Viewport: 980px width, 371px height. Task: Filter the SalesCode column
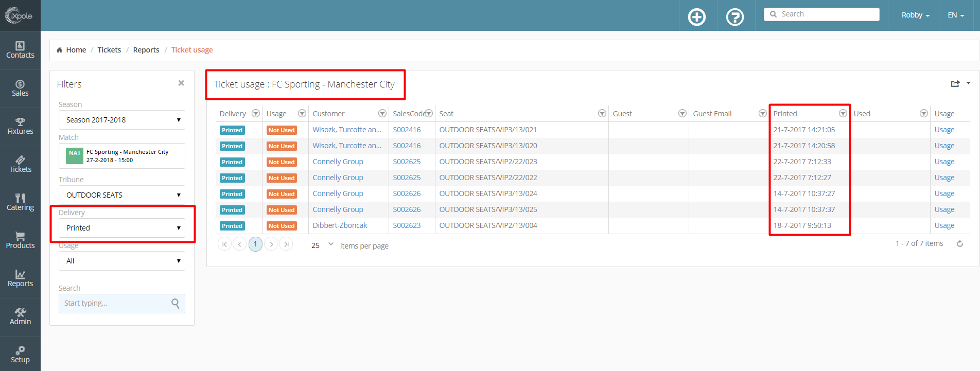point(429,113)
